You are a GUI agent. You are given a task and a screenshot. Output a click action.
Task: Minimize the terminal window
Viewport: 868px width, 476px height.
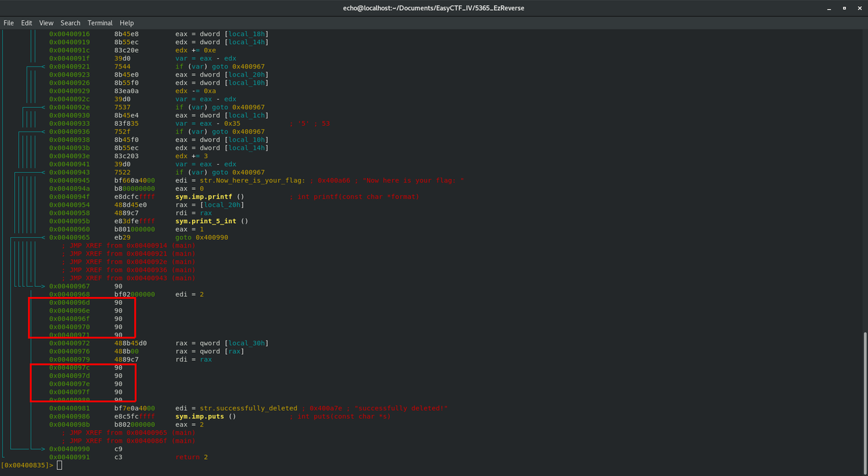(828, 7)
